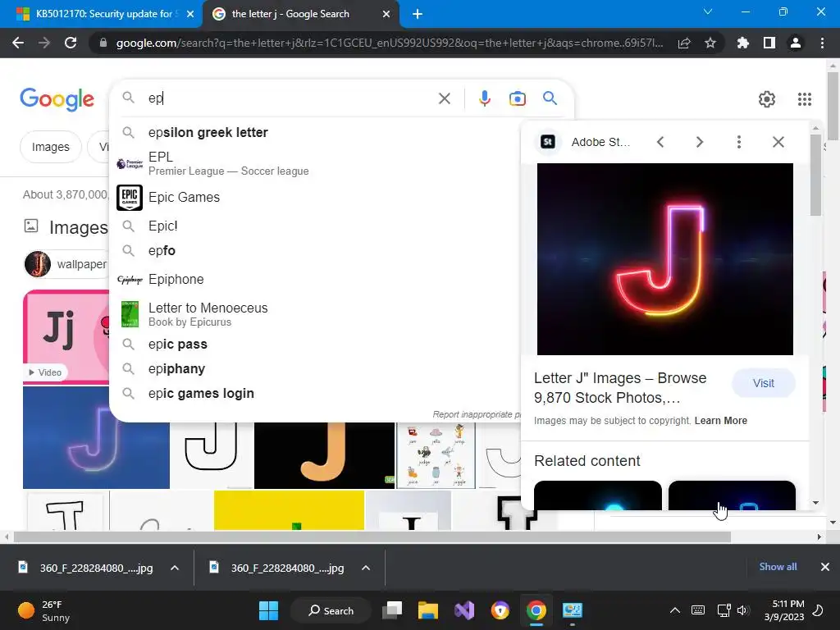Open neon J image in preview
The width and height of the screenshot is (840, 630).
664,258
